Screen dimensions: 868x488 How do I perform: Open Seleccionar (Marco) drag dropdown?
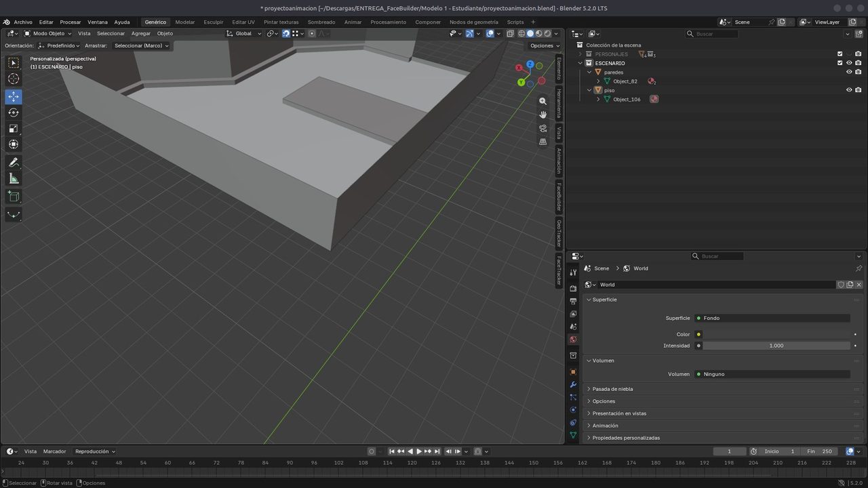point(141,45)
